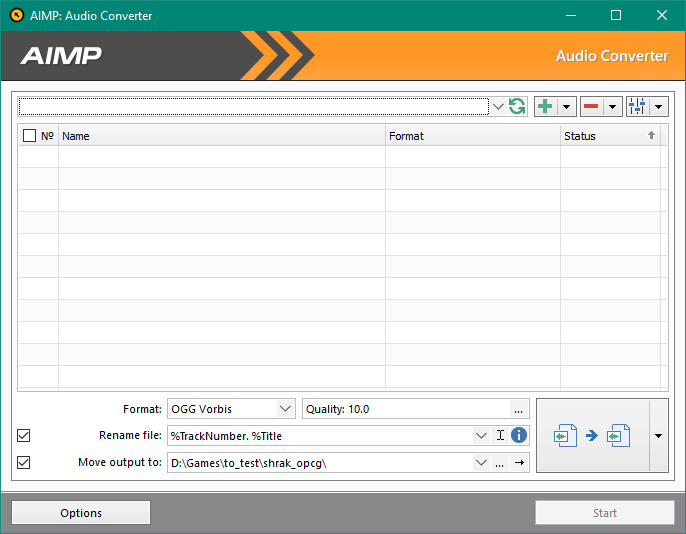Browse for output folder with ellipsis button

pos(500,462)
